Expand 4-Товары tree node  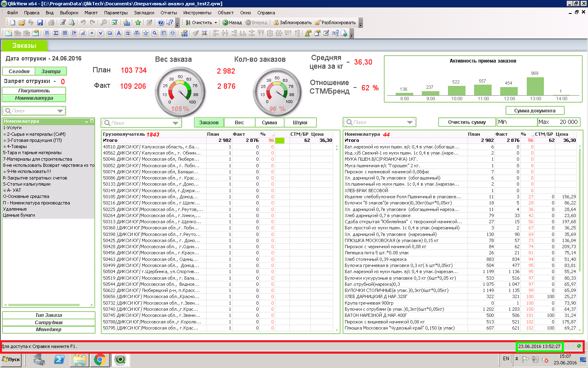[x=4, y=146]
